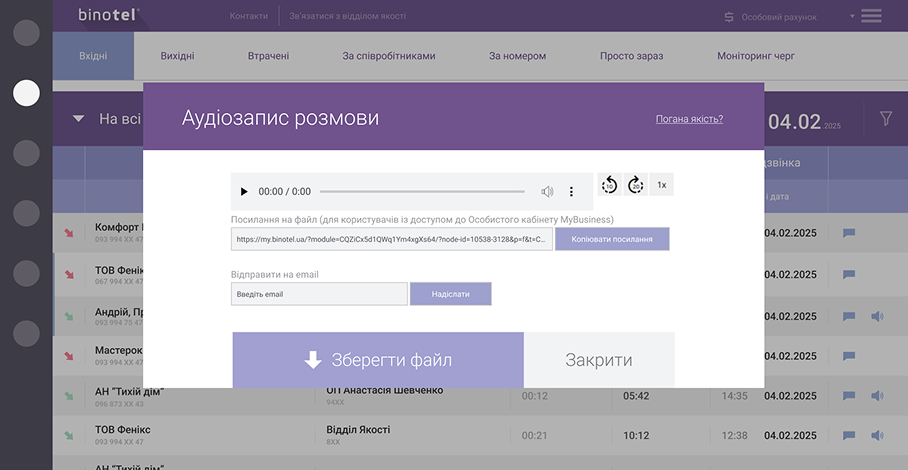Viewport: 908px width, 470px height.
Task: Play the call audio recording
Action: [x=244, y=191]
